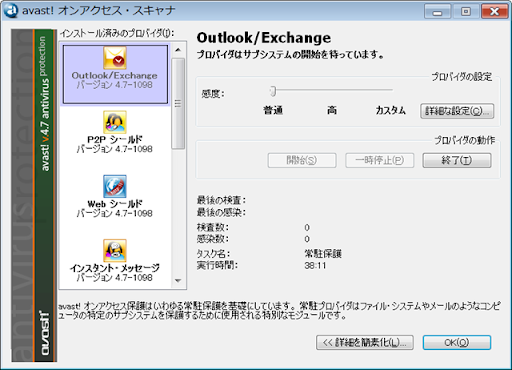Click the 詳細な設定(C)... button

[457, 111]
